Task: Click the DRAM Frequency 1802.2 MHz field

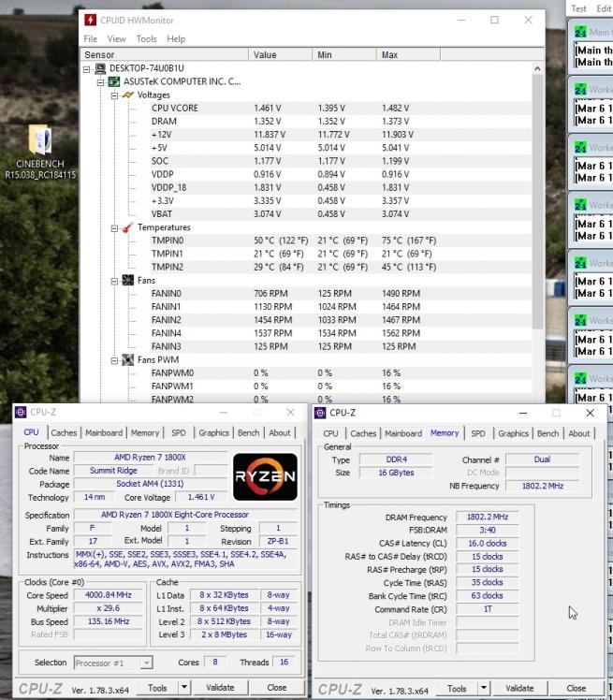Action: [487, 517]
